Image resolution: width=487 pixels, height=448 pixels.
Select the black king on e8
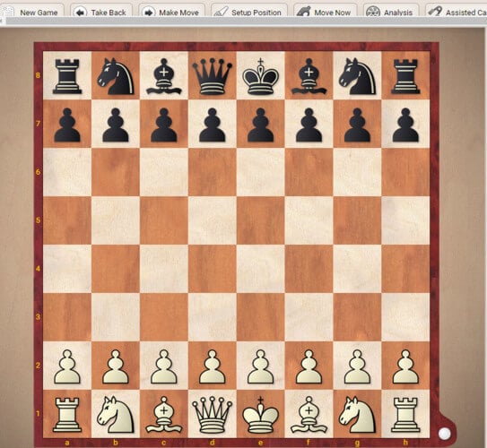(x=261, y=76)
